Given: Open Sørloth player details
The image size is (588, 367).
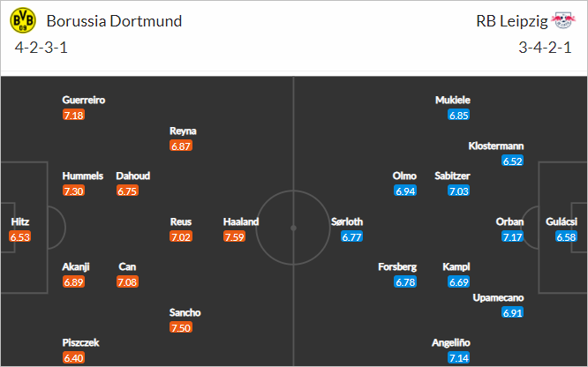Looking at the screenshot, I should pyautogui.click(x=347, y=222).
